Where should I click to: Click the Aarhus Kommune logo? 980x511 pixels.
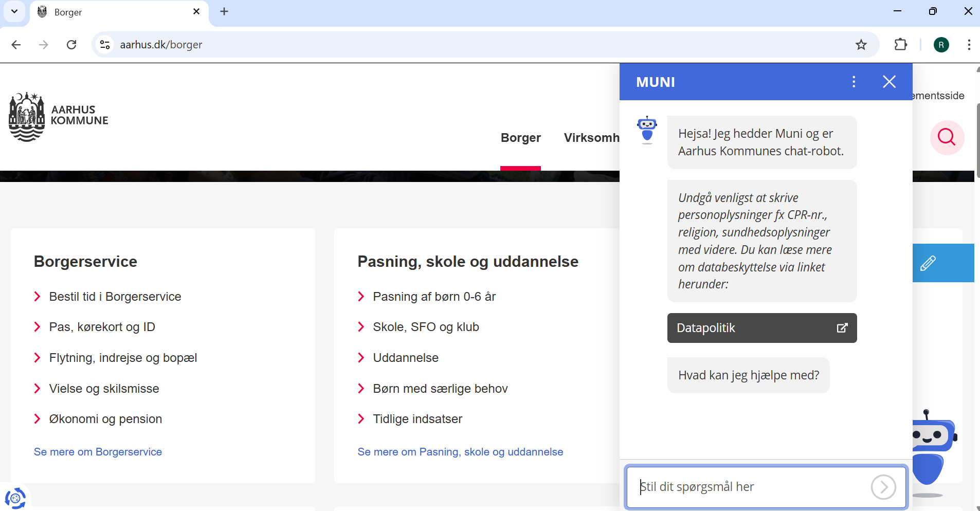[x=59, y=117]
